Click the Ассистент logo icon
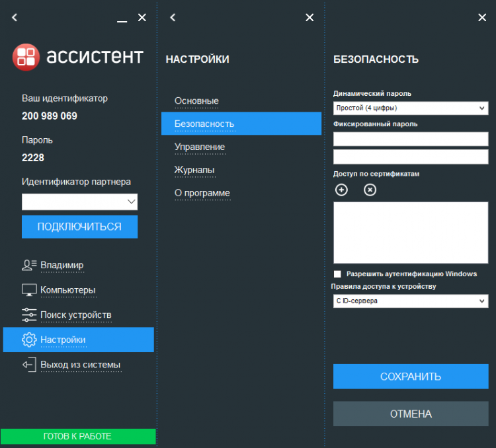The width and height of the screenshot is (496, 448). [x=26, y=57]
